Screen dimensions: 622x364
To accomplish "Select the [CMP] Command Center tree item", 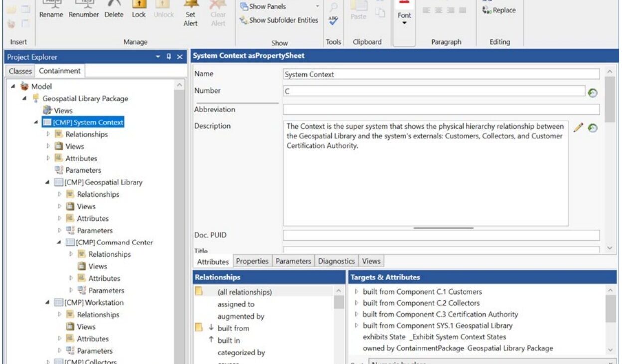I will pos(114,243).
